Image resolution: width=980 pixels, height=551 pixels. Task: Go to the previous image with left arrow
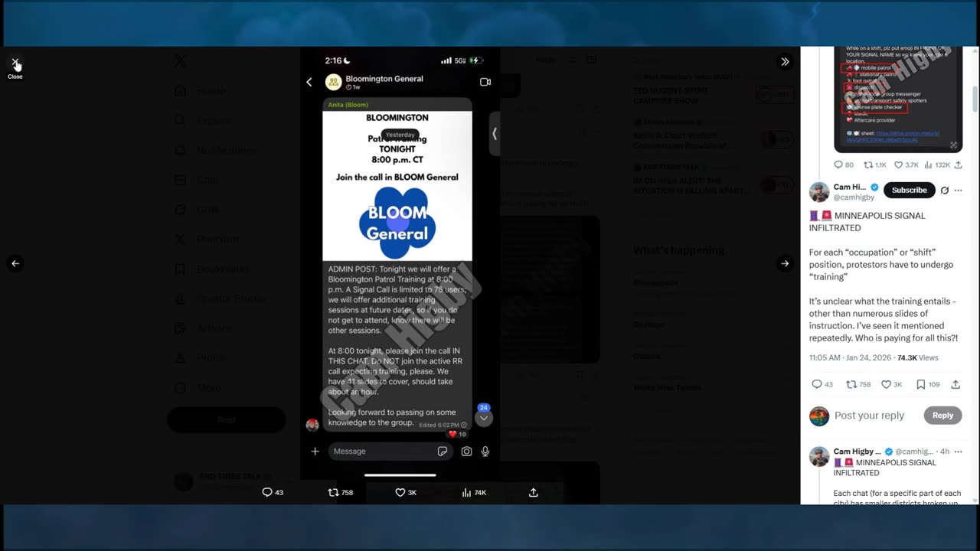(15, 263)
